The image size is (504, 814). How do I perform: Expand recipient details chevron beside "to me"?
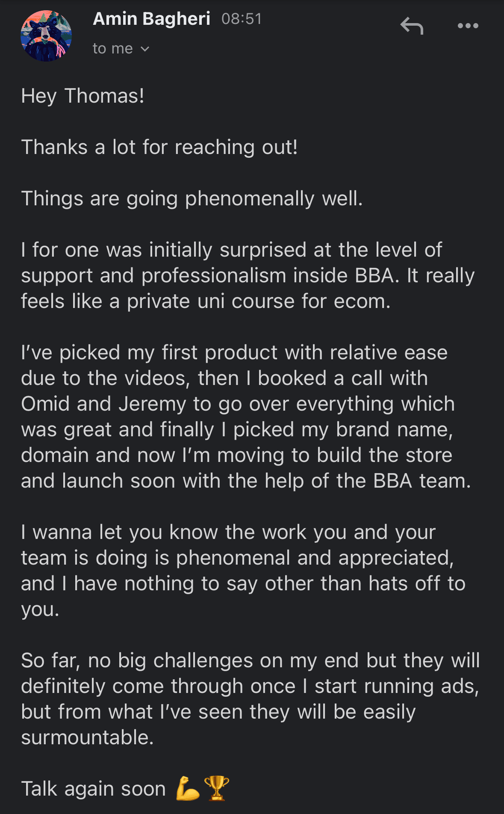(145, 49)
